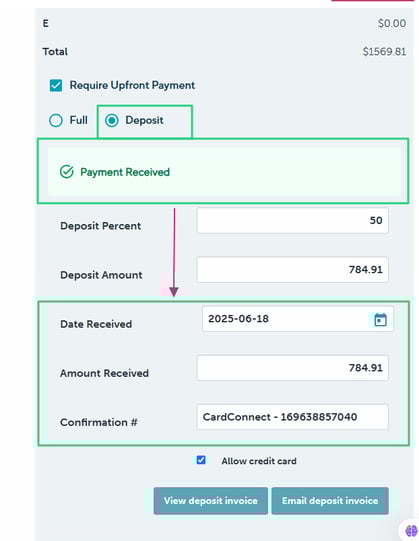The width and height of the screenshot is (419, 541).
Task: Click the Email deposit invoice button
Action: [330, 501]
